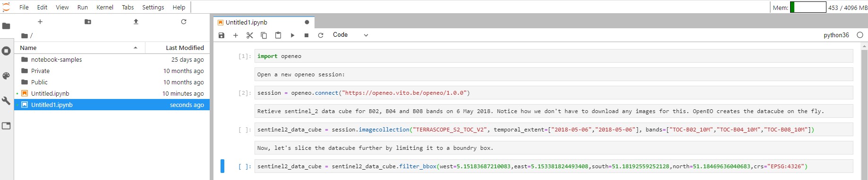Viewport: 868px width, 180px height.
Task: Click the 'Now, let's slice the datacube' markdown cell
Action: click(553, 148)
